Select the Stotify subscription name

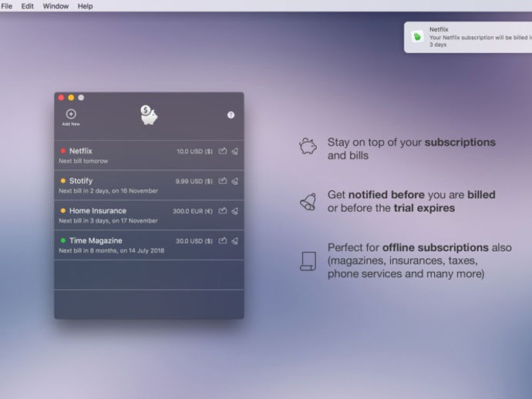[81, 181]
